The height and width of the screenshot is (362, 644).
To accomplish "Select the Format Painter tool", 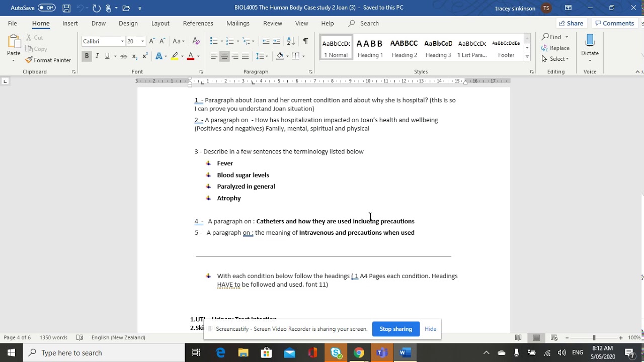I will pyautogui.click(x=48, y=60).
